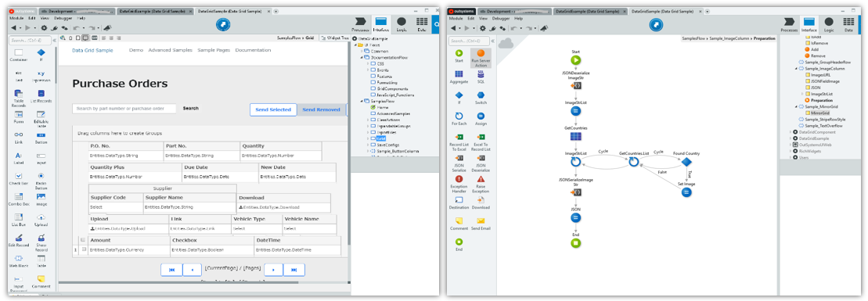This screenshot has height=301, width=868.
Task: Collapse the Sample_ImageColumn tree node
Action: pyautogui.click(x=797, y=69)
